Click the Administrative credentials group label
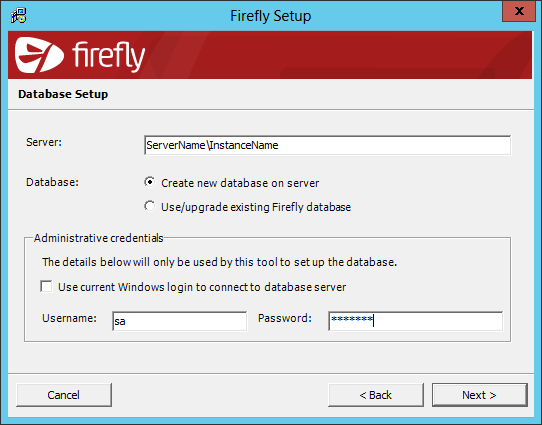This screenshot has width=542, height=425. click(99, 238)
